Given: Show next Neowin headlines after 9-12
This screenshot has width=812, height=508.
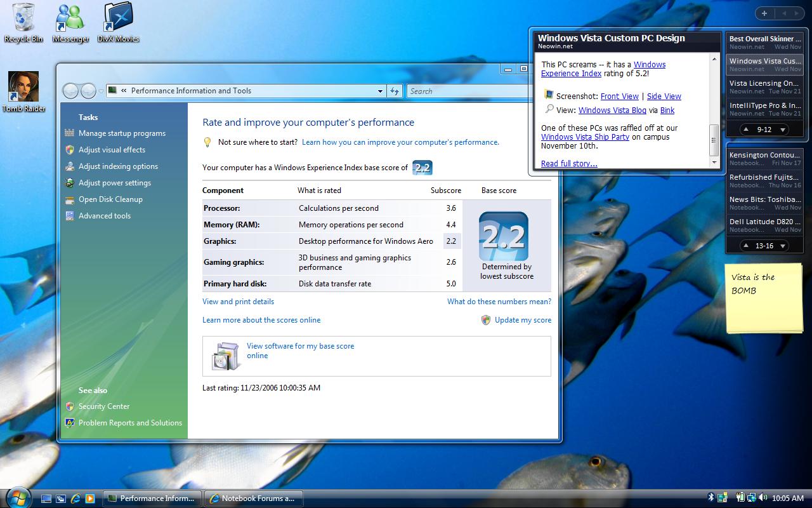Looking at the screenshot, I should [x=783, y=130].
